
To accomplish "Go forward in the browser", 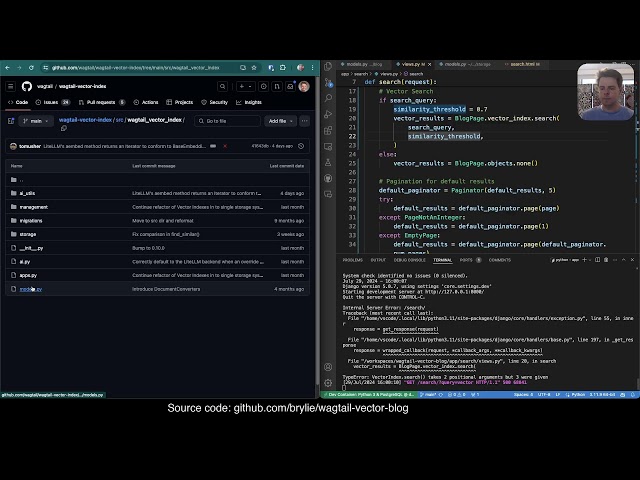I will point(19,68).
